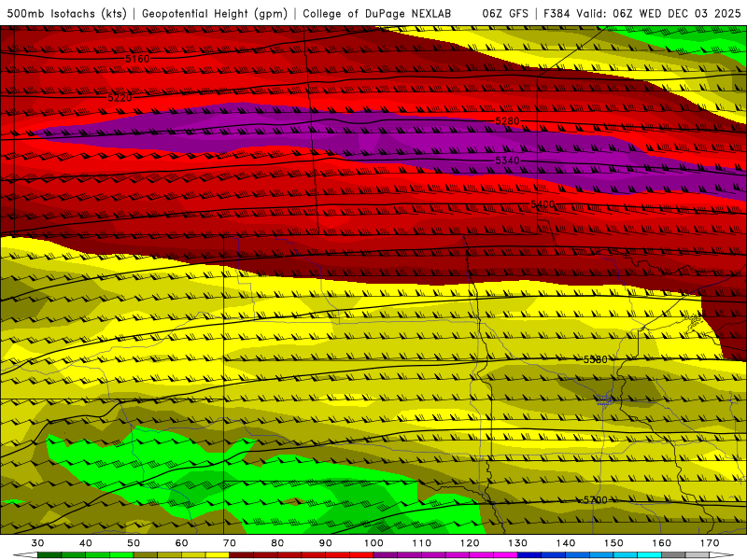Image resolution: width=747 pixels, height=560 pixels.
Task: Click the dark gray 160-165 kt legend swatch
Action: tap(673, 555)
